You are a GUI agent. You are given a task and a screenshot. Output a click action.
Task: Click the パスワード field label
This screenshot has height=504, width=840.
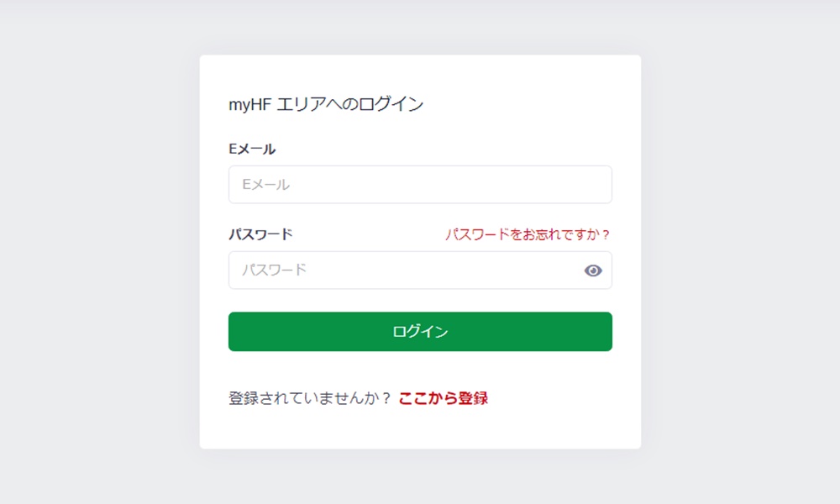[x=261, y=234]
